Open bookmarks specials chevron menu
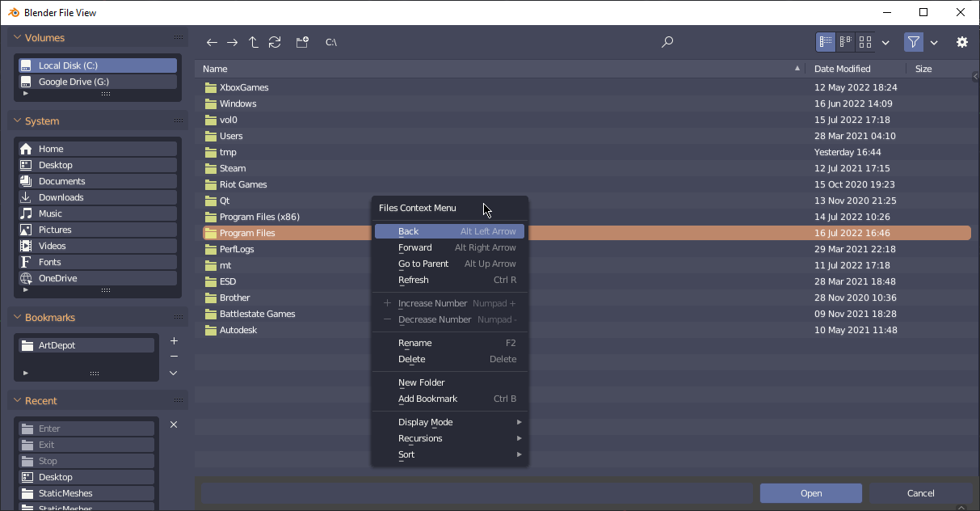Viewport: 980px width, 511px height. pyautogui.click(x=174, y=373)
